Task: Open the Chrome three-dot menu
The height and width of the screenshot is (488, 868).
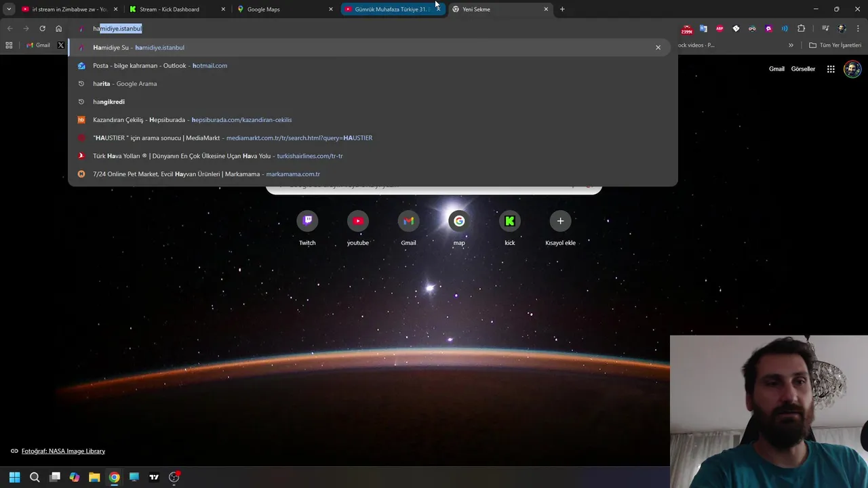Action: 858,28
